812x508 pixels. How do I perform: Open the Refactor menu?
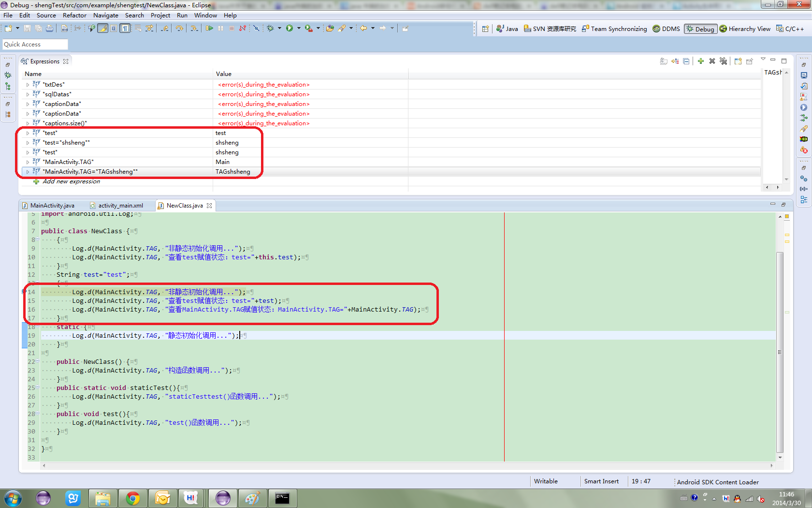(x=74, y=15)
